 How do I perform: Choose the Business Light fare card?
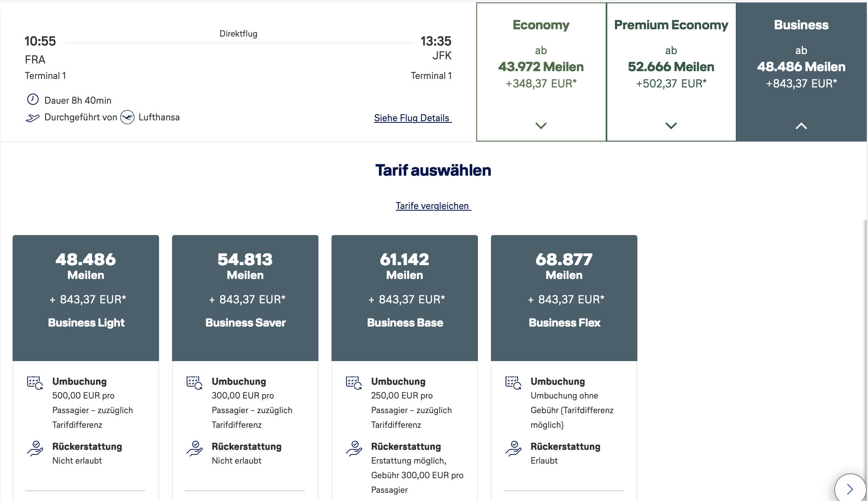pyautogui.click(x=86, y=298)
